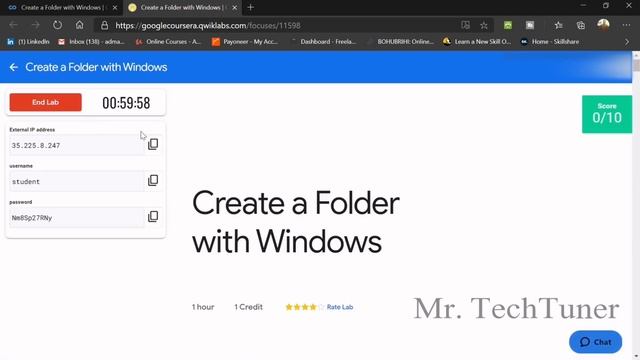Image resolution: width=640 pixels, height=360 pixels.
Task: Click the 00:59:58 lab timer
Action: 126,103
